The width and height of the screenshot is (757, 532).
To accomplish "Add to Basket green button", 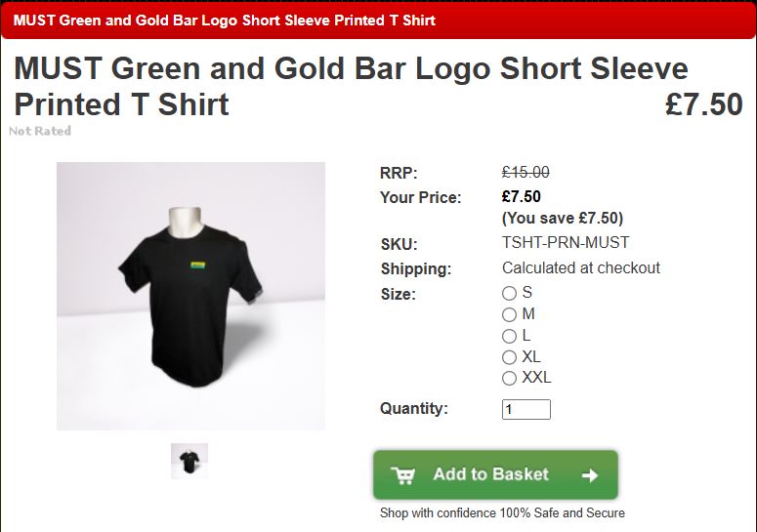I will click(495, 474).
